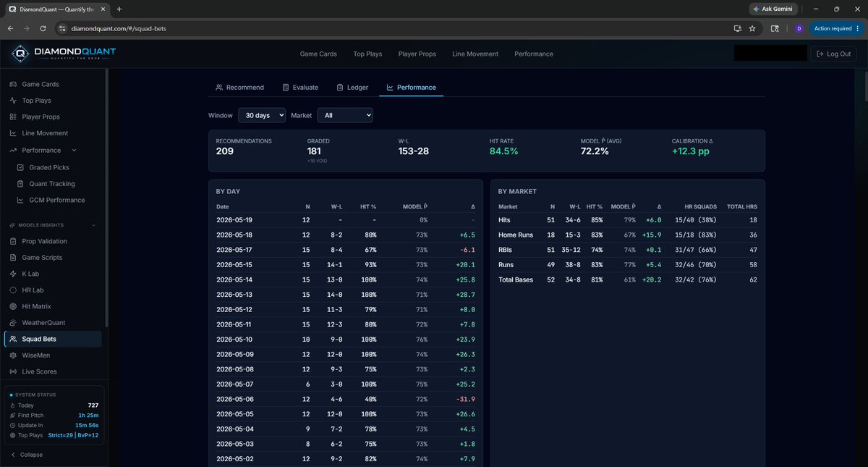868x467 pixels.
Task: Switch to the Ledger tab
Action: (x=352, y=88)
